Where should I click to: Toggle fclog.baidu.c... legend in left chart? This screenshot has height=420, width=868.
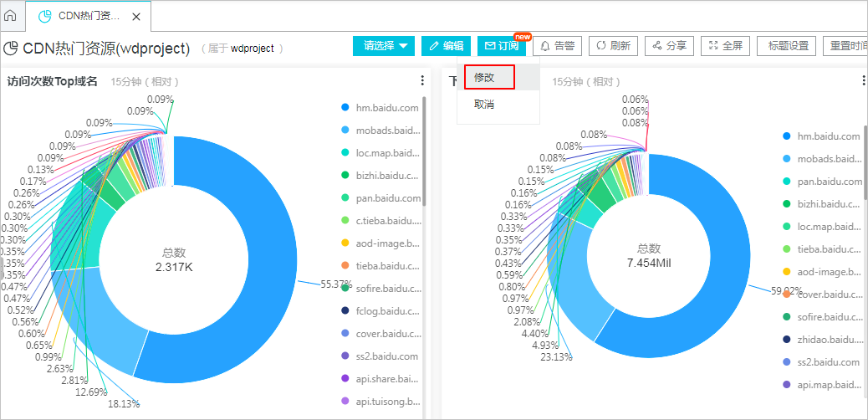(x=381, y=311)
